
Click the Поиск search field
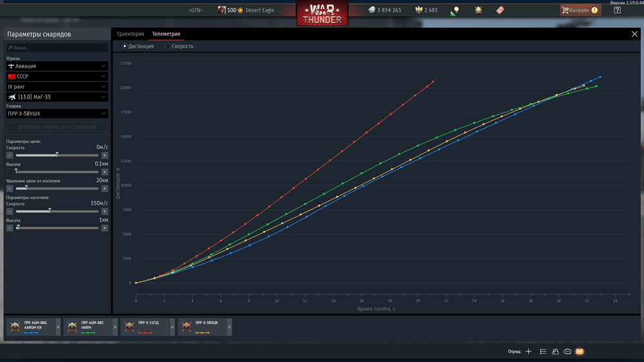pos(57,48)
